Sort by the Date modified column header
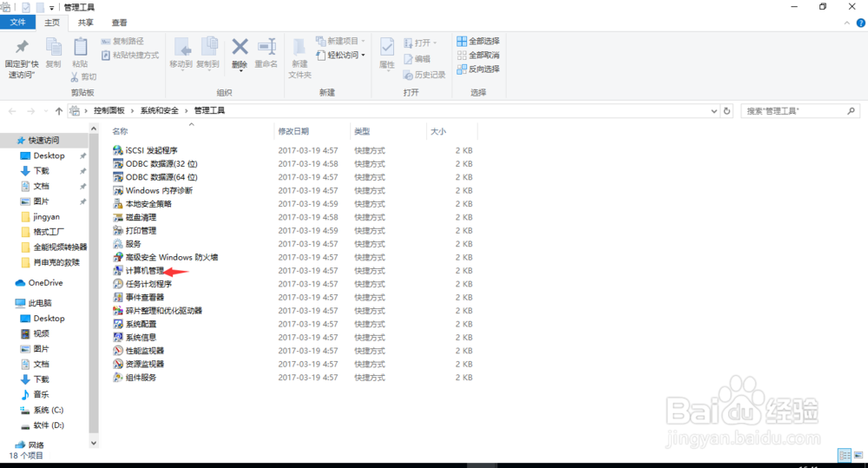 pyautogui.click(x=293, y=131)
